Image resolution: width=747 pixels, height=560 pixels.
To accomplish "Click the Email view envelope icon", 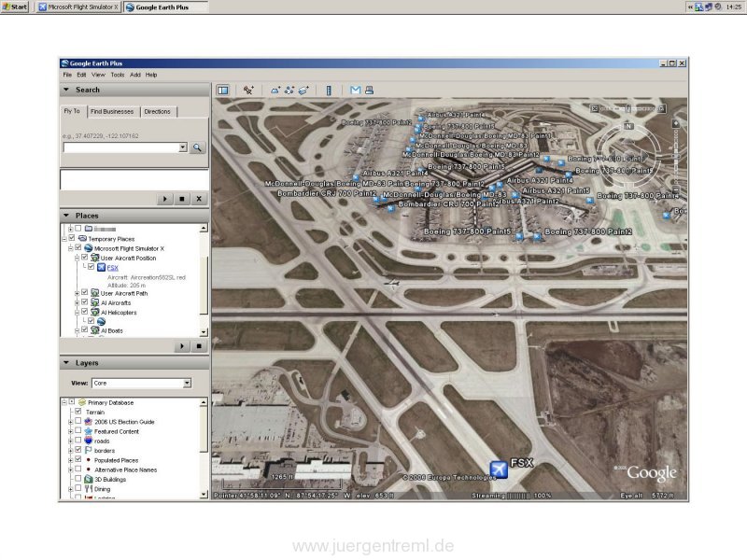I will tap(356, 90).
